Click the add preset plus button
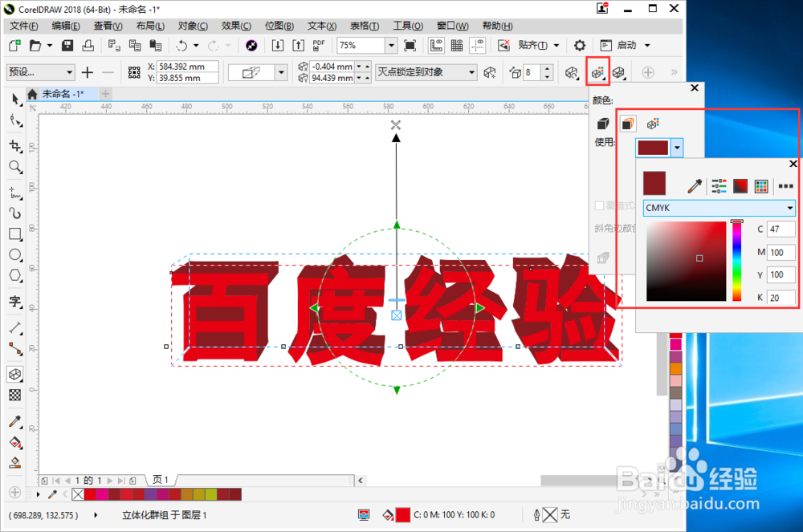The width and height of the screenshot is (803, 532). [88, 72]
